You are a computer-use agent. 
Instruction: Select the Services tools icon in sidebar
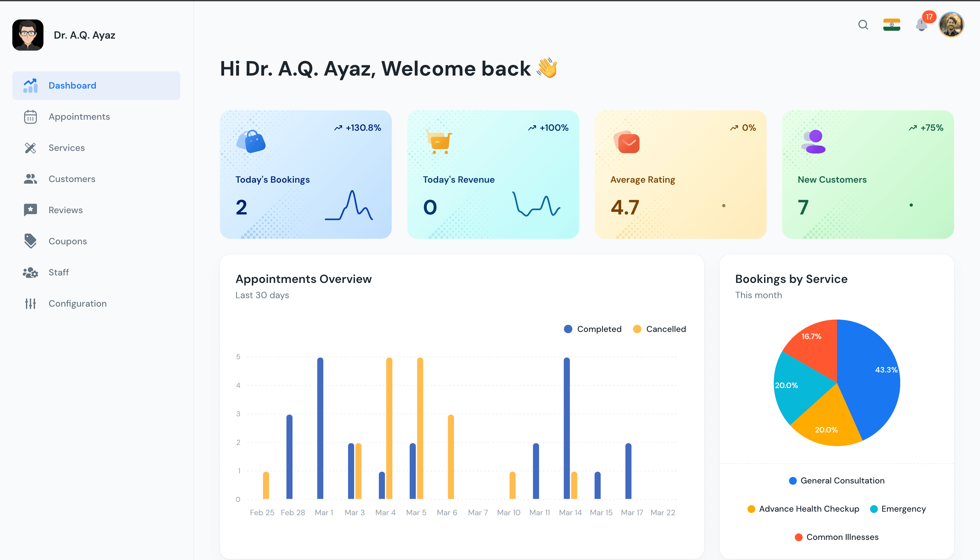click(x=31, y=148)
